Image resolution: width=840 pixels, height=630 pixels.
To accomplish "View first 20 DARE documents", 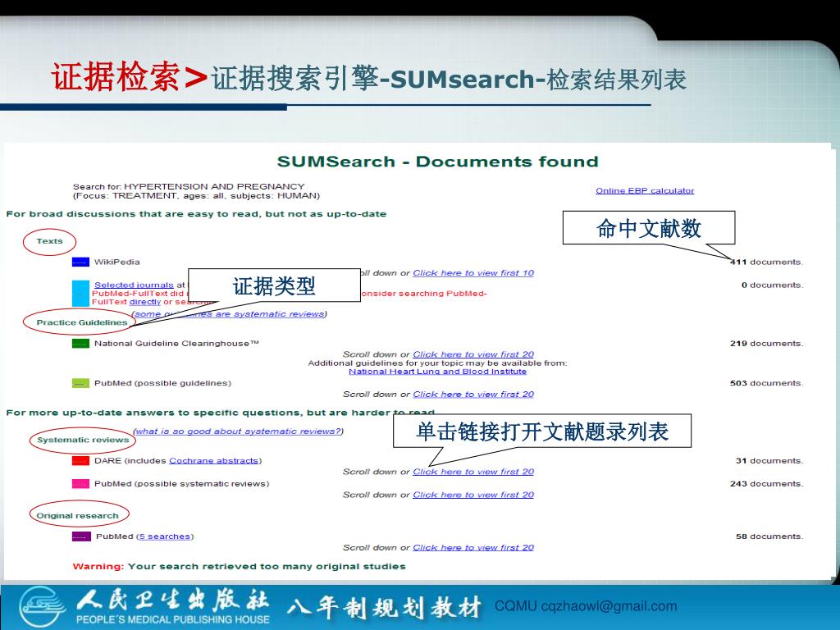I will tap(473, 472).
